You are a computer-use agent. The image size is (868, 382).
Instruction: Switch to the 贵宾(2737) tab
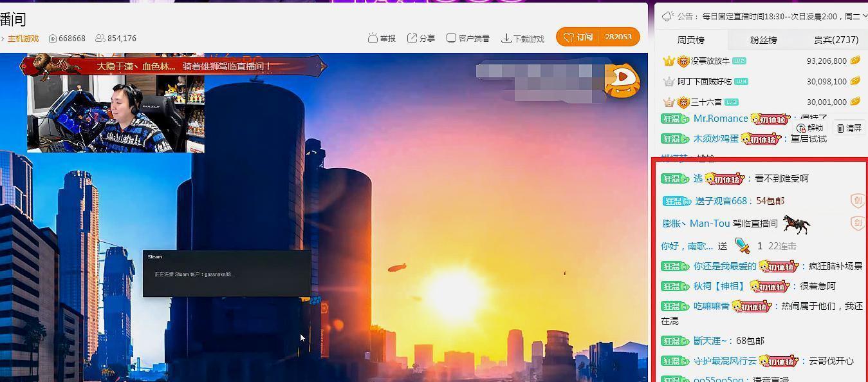[x=836, y=40]
